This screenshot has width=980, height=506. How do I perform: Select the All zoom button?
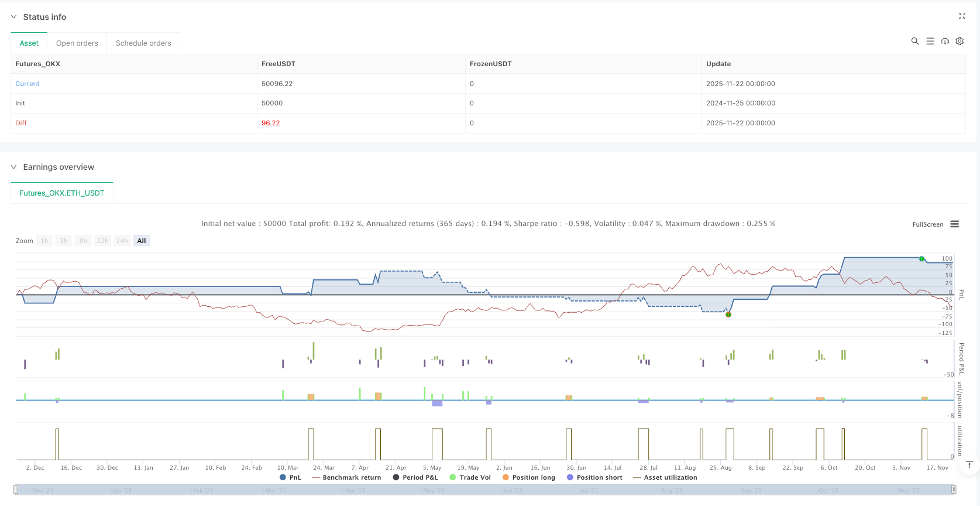coord(142,241)
